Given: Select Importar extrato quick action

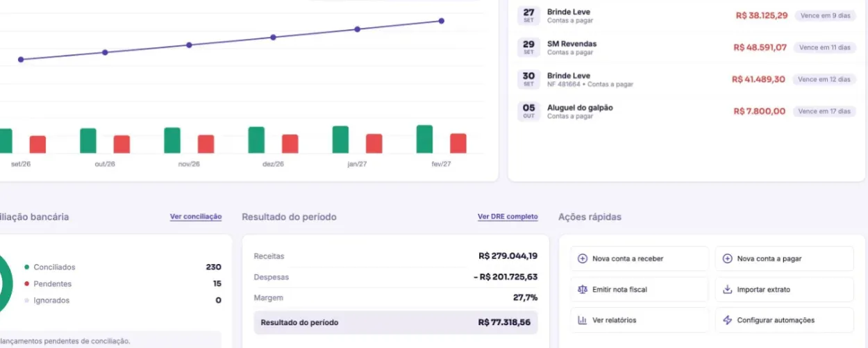Looking at the screenshot, I should [x=784, y=289].
